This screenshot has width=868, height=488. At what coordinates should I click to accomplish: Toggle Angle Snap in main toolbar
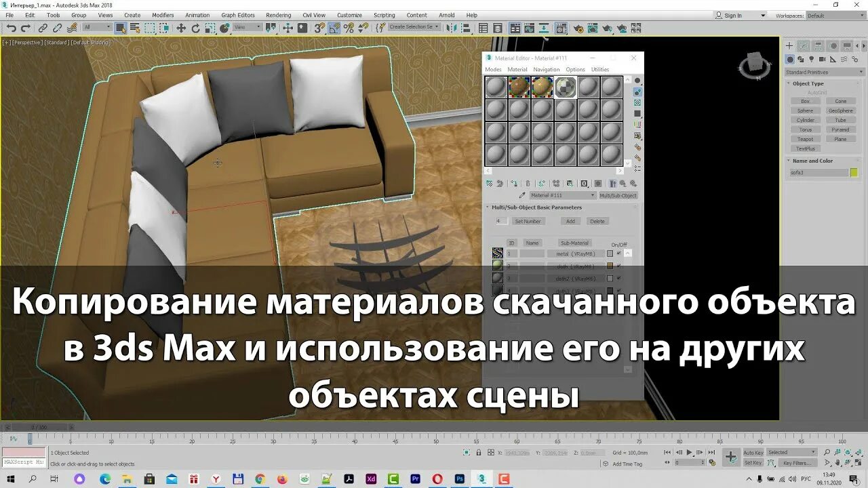[334, 28]
